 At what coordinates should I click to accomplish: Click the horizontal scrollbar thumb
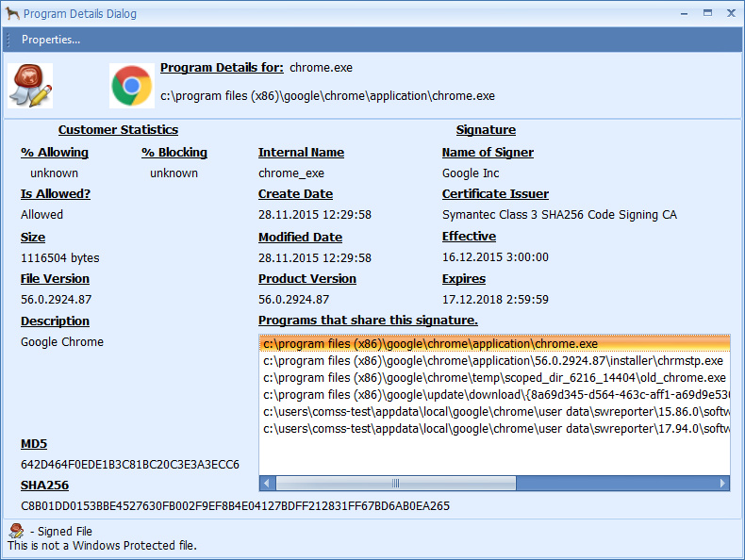pos(396,483)
